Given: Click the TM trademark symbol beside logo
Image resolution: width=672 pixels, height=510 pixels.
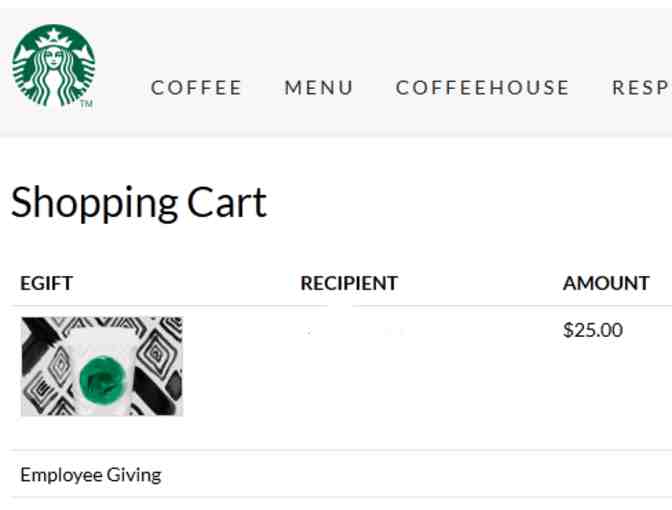Looking at the screenshot, I should tap(86, 103).
